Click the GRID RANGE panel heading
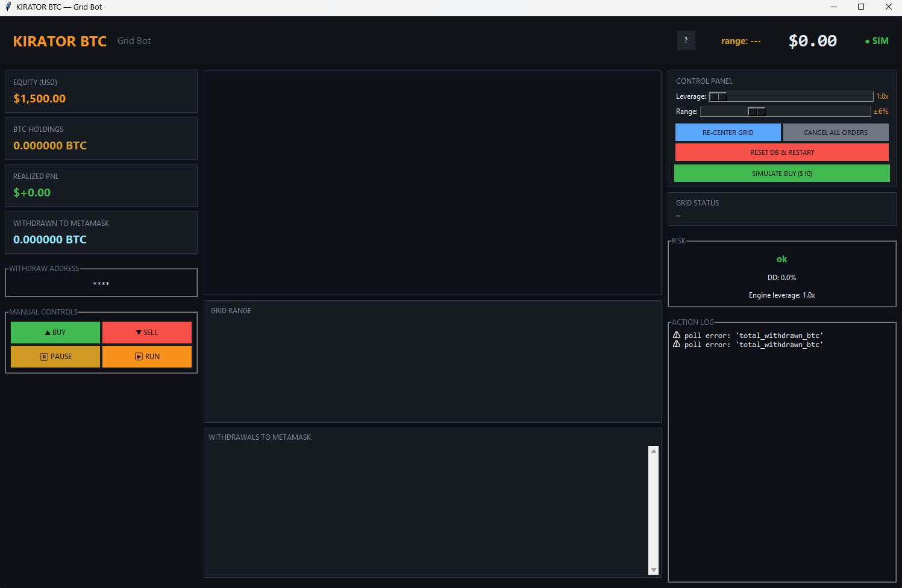 [x=231, y=311]
